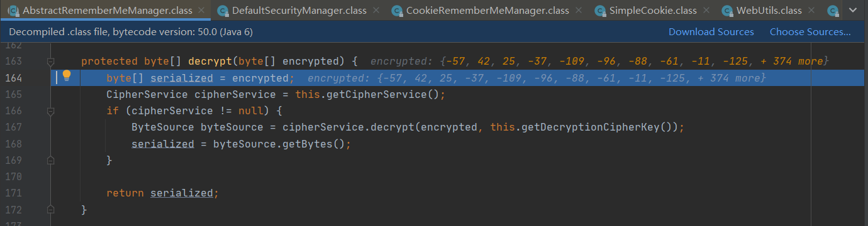Click the intention lightbulb icon on line 164
This screenshot has width=868, height=226.
tap(66, 77)
